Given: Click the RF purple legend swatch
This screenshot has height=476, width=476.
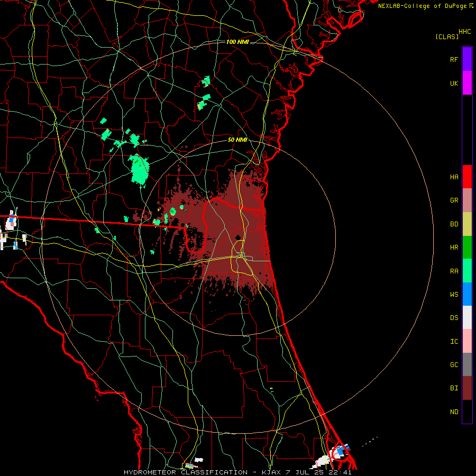Looking at the screenshot, I should 467,59.
